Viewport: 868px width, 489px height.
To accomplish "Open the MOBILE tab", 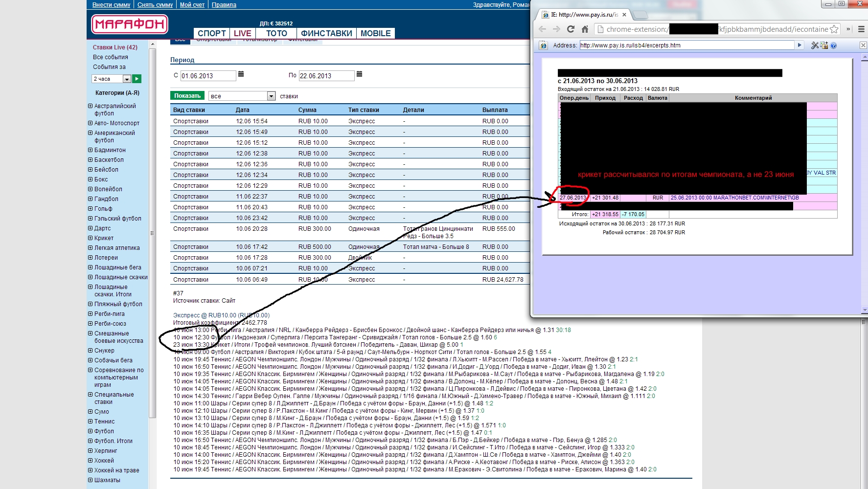I will (x=376, y=33).
